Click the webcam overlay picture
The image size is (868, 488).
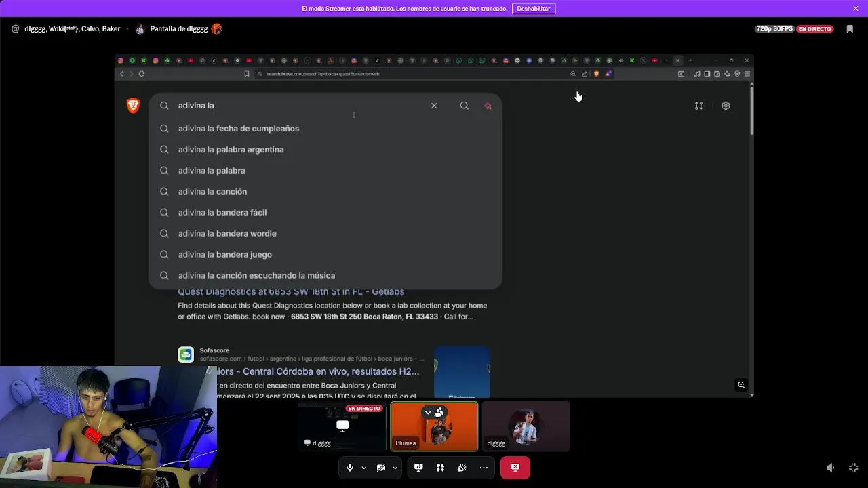pyautogui.click(x=108, y=427)
